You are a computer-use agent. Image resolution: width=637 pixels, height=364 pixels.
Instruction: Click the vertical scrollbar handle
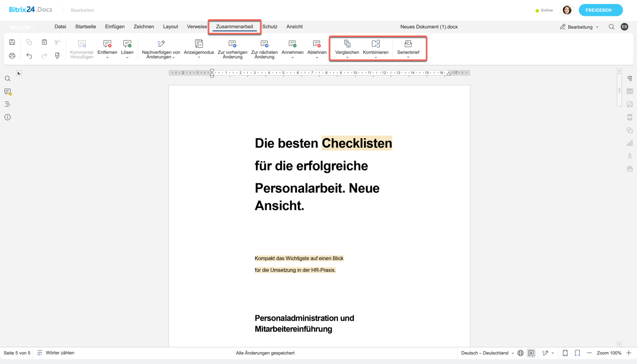click(619, 91)
